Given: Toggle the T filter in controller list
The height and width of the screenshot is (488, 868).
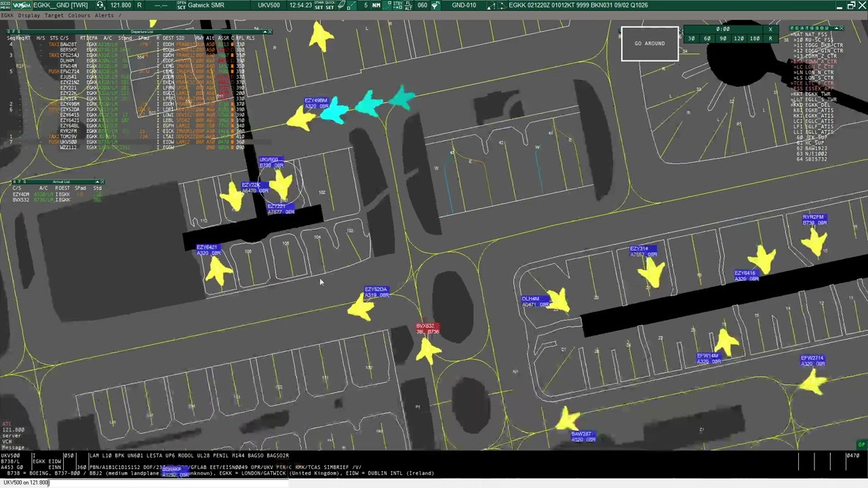Looking at the screenshot, I should pos(808,28).
